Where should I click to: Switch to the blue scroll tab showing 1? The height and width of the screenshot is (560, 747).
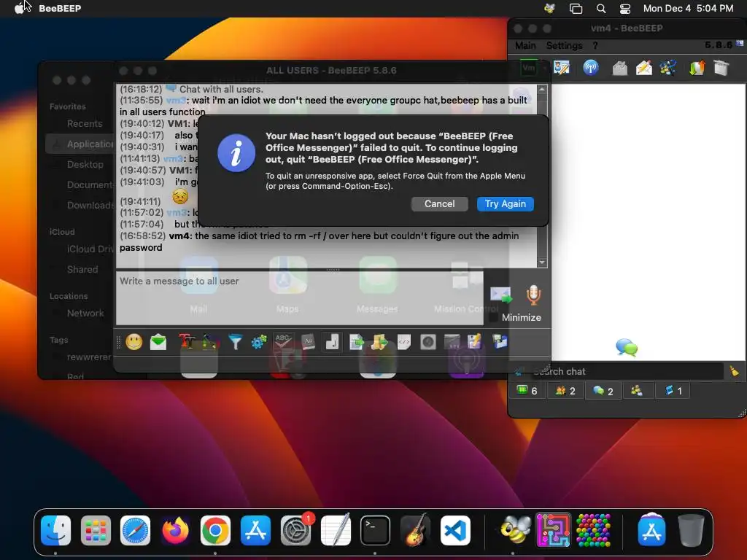pyautogui.click(x=673, y=391)
